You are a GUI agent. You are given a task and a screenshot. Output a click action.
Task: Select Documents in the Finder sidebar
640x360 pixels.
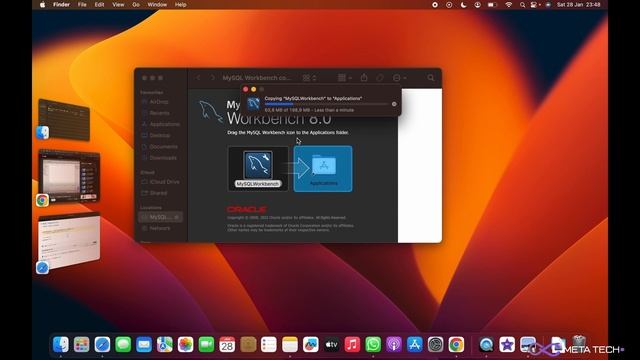pos(160,147)
